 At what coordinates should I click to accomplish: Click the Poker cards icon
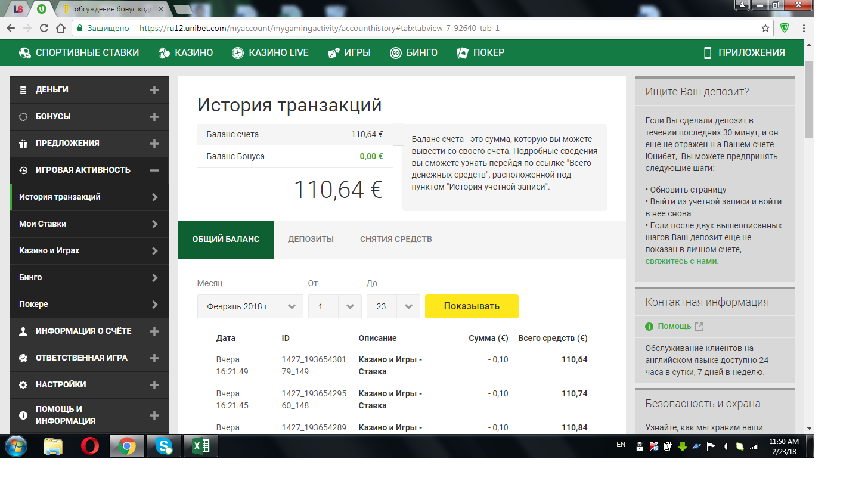pos(463,53)
